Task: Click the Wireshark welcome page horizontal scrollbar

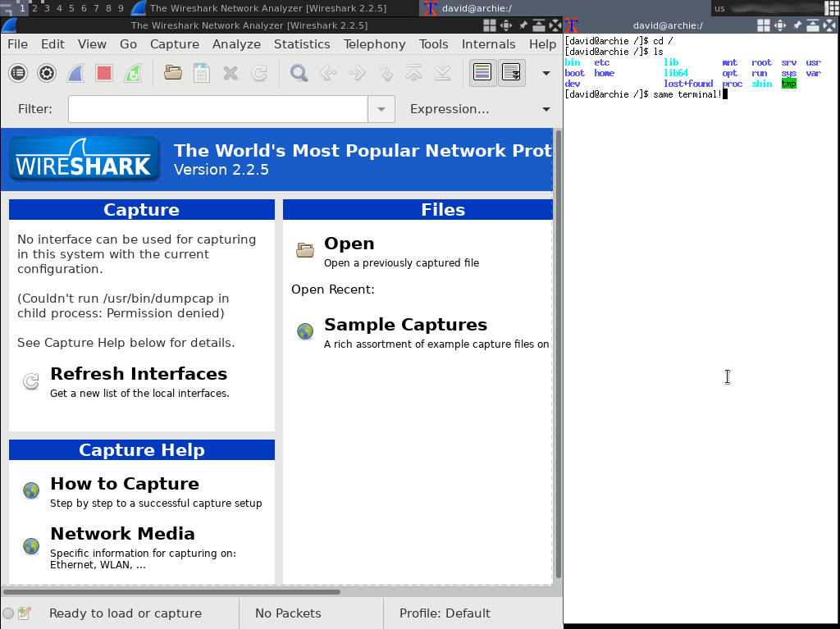Action: (171, 592)
